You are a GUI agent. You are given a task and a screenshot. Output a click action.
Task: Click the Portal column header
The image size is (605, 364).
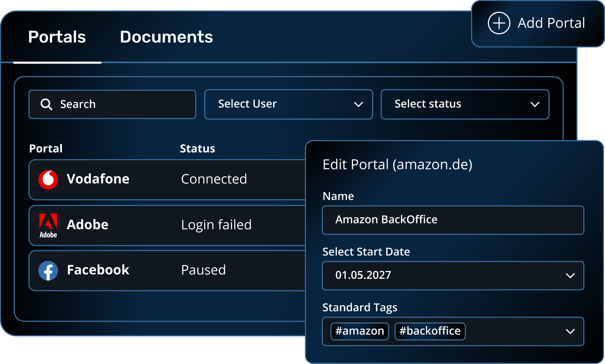46,149
